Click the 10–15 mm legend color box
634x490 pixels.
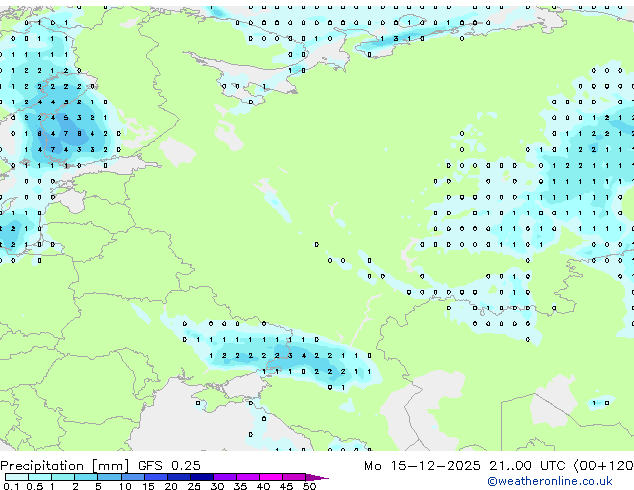133,477
